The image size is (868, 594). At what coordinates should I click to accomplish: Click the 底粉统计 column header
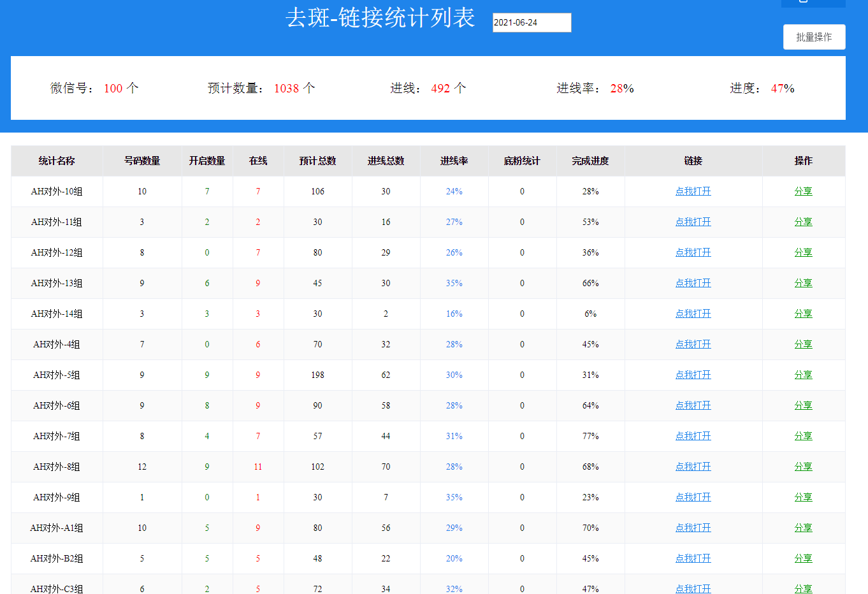pyautogui.click(x=522, y=161)
